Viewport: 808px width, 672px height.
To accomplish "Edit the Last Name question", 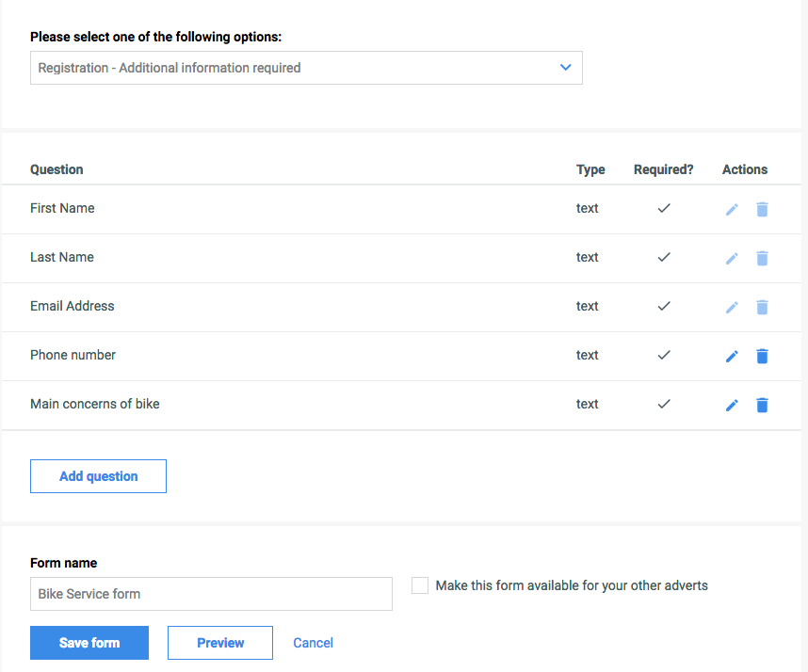I will 732,258.
